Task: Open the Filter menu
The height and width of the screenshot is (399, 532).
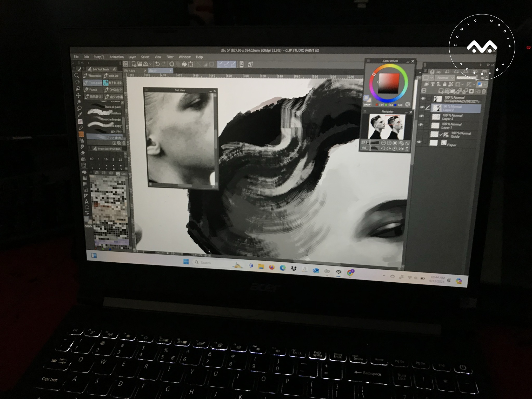Action: point(170,57)
